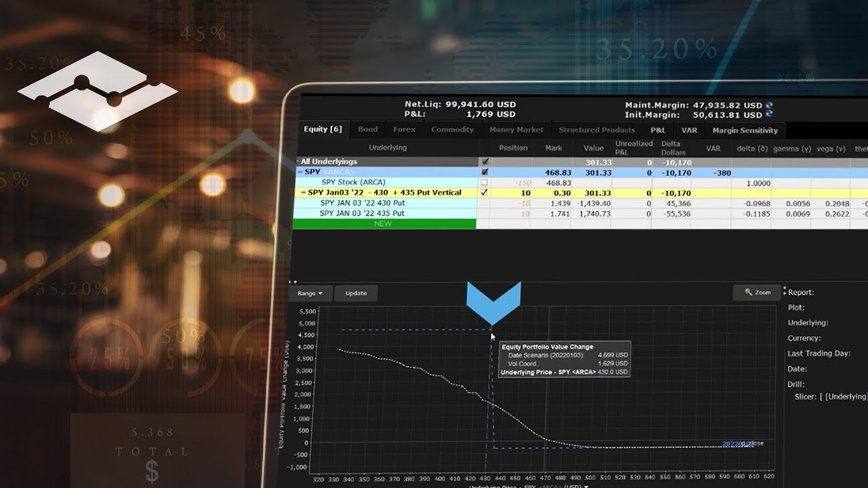This screenshot has height=488, width=868.
Task: Click the P&L 1,769 USD value
Action: pos(491,115)
